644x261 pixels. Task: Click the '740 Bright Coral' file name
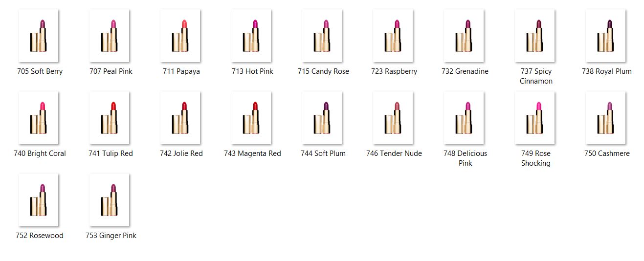40,153
